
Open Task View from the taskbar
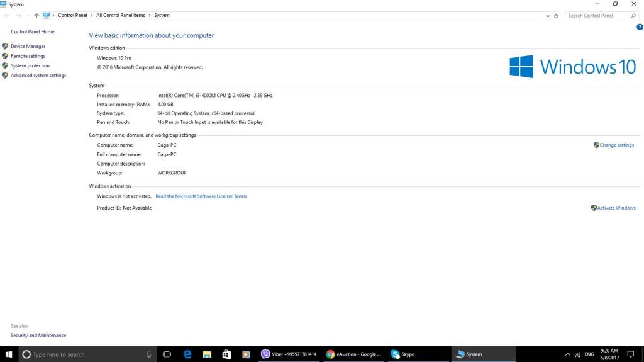(x=167, y=354)
